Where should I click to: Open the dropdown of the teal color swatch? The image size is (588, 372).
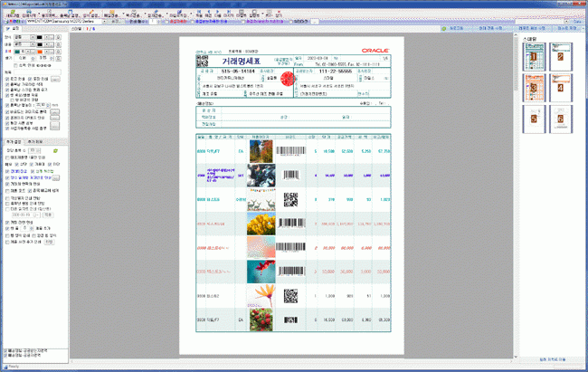coord(27,52)
